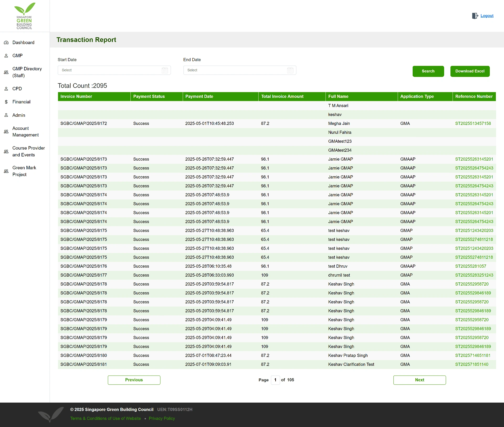Open the Start Date calendar picker icon
The height and width of the screenshot is (427, 504).
(x=165, y=70)
